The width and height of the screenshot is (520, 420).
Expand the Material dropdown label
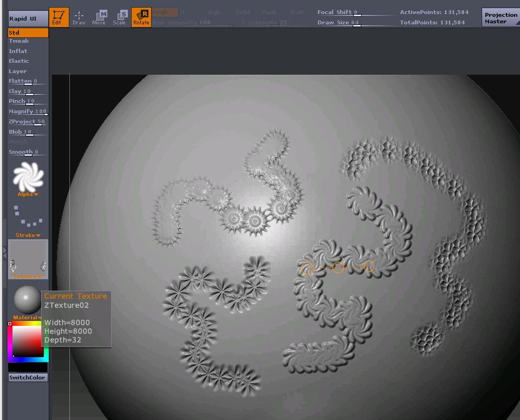[27, 318]
